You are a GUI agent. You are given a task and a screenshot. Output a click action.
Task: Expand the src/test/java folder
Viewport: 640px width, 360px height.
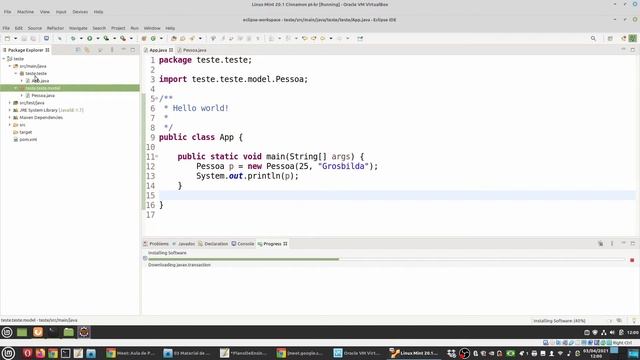pos(10,103)
